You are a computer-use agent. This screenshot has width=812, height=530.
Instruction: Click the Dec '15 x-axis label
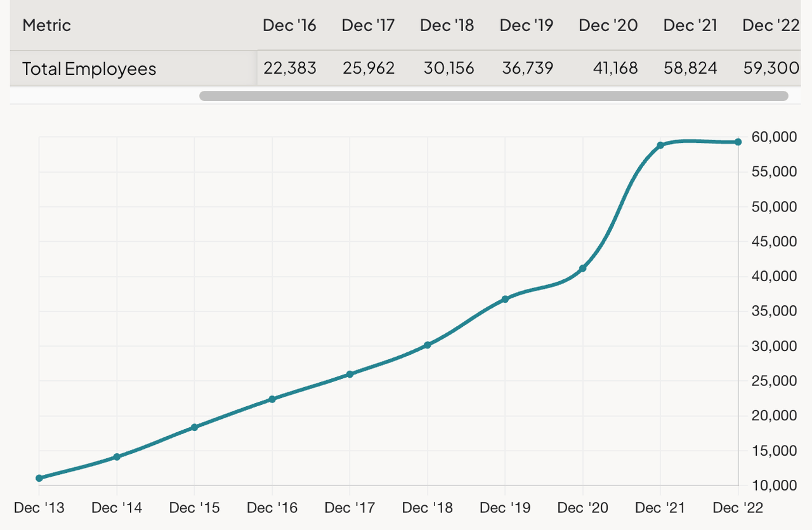195,508
